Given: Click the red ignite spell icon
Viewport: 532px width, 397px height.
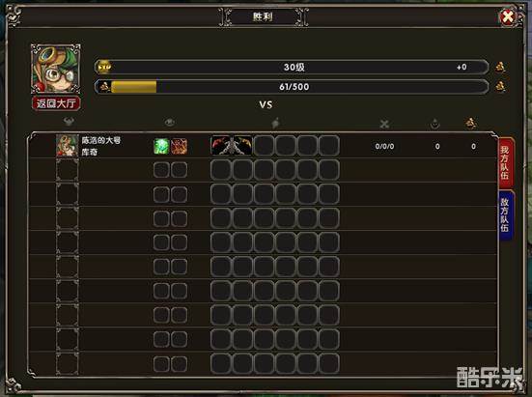Looking at the screenshot, I should pos(179,146).
